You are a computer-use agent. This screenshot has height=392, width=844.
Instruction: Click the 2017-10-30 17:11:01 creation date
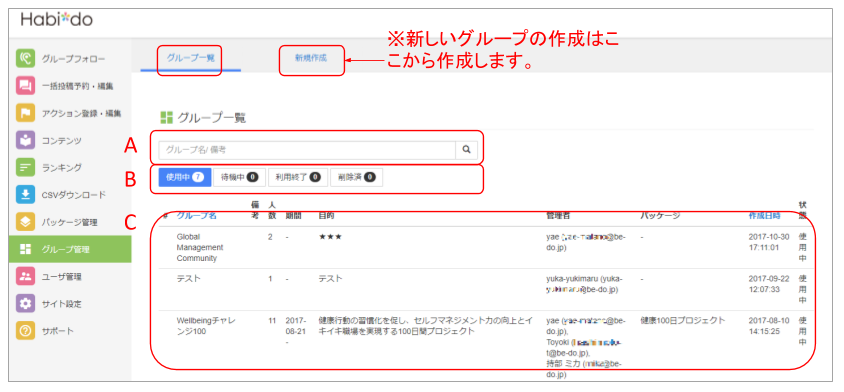[x=769, y=242]
